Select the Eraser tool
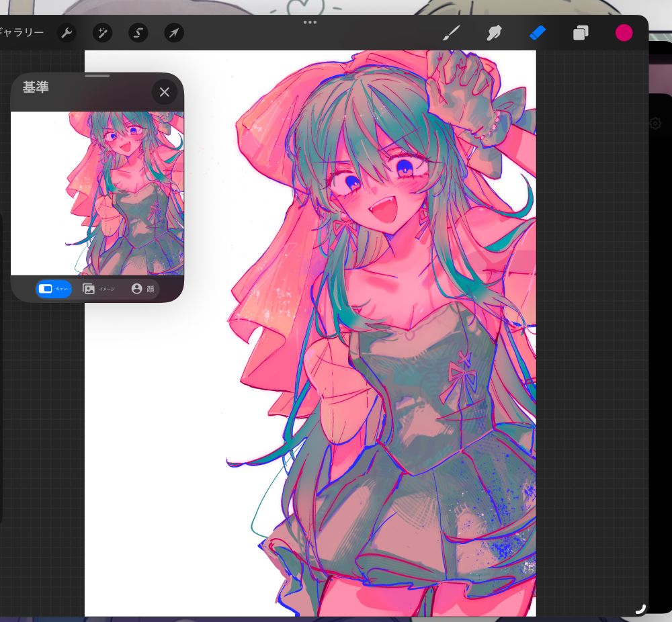Viewport: 672px width, 622px height. [x=538, y=32]
